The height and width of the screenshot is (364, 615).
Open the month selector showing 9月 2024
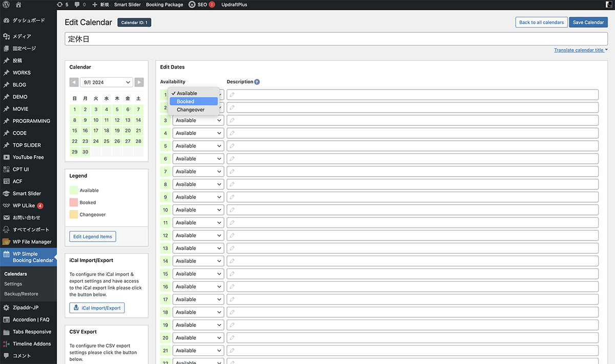pos(107,82)
